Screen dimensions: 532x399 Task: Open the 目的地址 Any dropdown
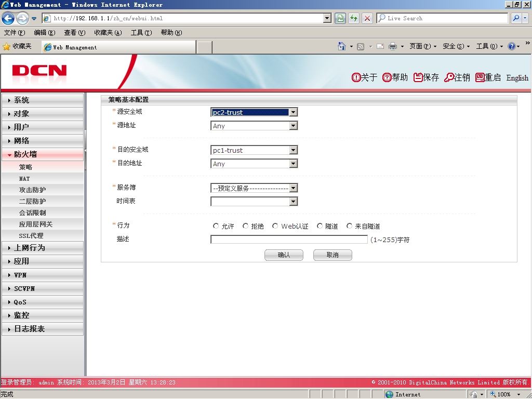tap(254, 164)
